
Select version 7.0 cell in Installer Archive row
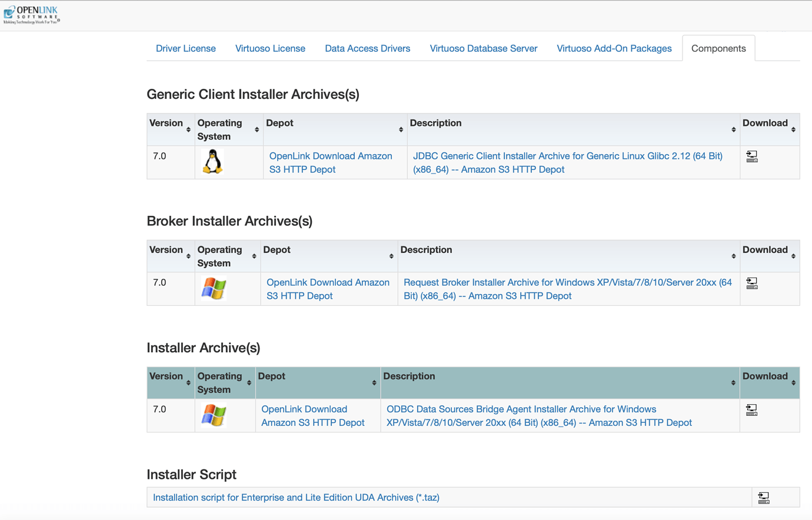pos(171,415)
